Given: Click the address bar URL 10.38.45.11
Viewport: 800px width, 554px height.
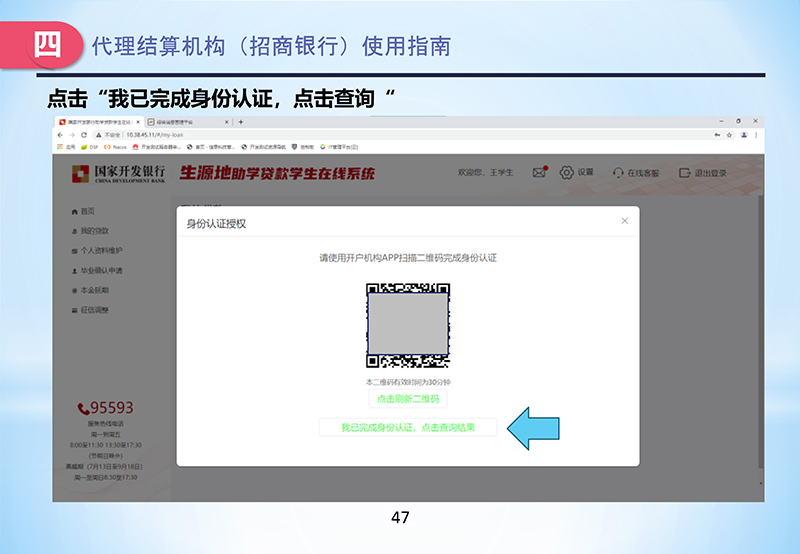Looking at the screenshot, I should pyautogui.click(x=155, y=135).
